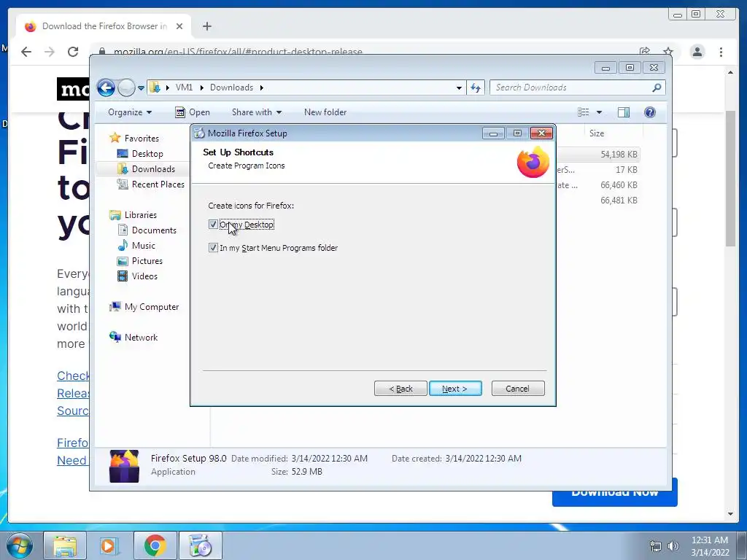Close the Download the Firefox Browser tab
The image size is (747, 560).
pos(179,26)
